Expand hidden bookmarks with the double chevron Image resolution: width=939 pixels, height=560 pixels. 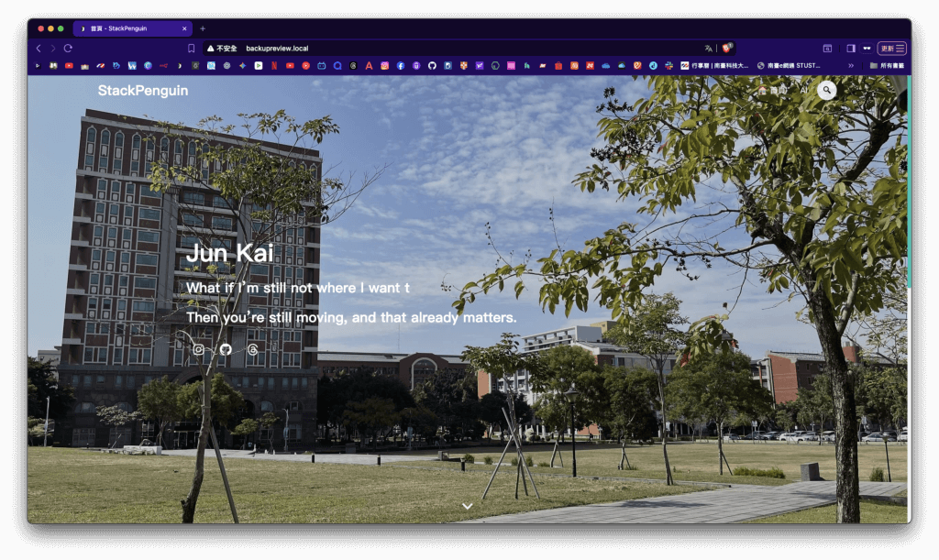point(850,65)
